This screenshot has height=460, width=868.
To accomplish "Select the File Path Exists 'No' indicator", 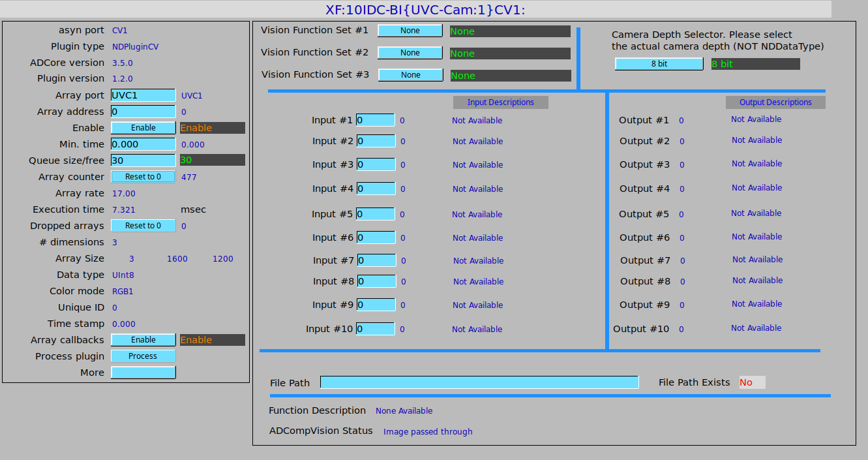I will (752, 382).
